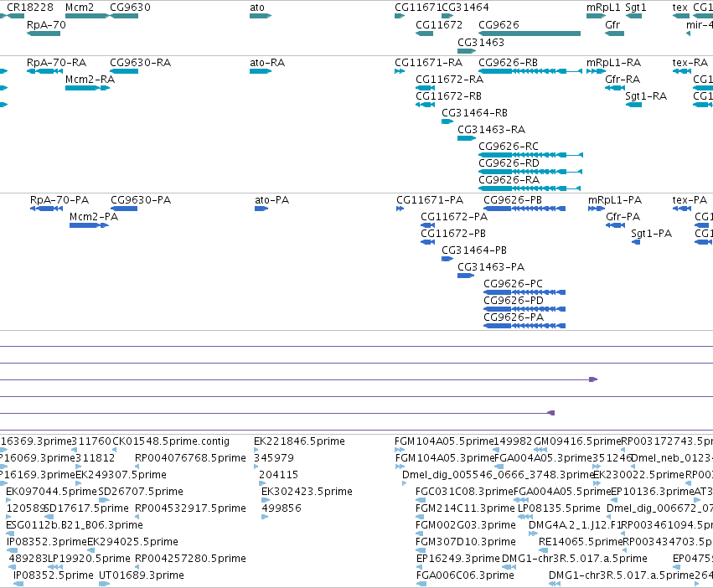Click the Sgt1-PA protein glyph
This screenshot has height=588, width=713.
(x=636, y=242)
